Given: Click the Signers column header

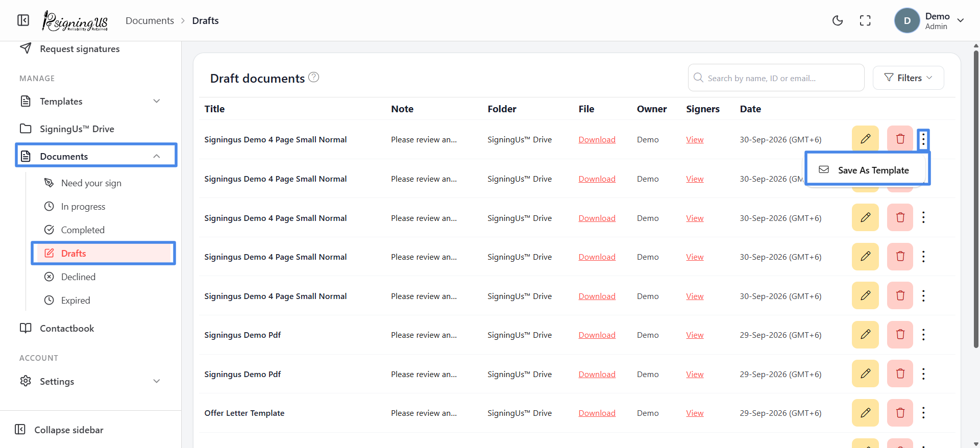Looking at the screenshot, I should tap(703, 109).
